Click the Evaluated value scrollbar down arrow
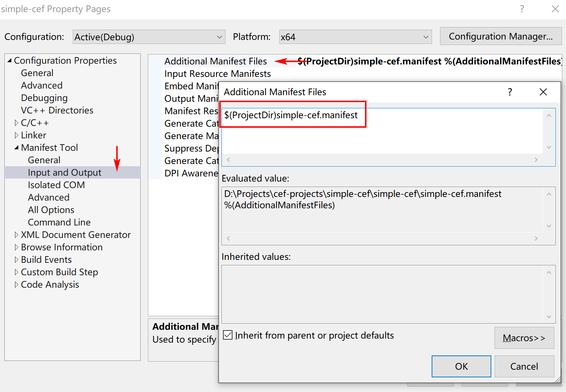The height and width of the screenshot is (392, 566). (x=549, y=226)
